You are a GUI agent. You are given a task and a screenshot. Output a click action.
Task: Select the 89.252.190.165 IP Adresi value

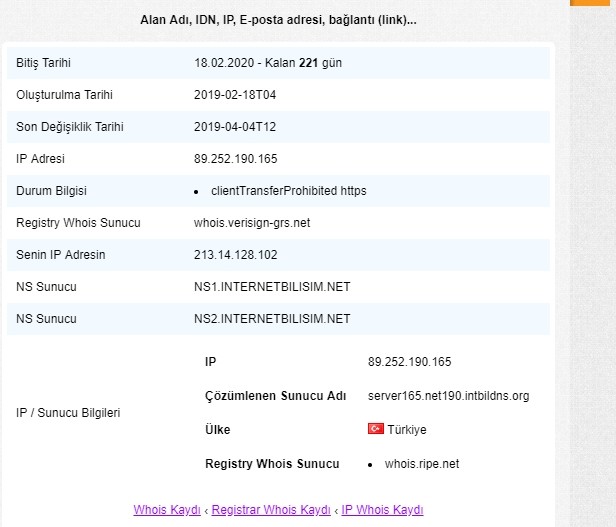pos(236,159)
